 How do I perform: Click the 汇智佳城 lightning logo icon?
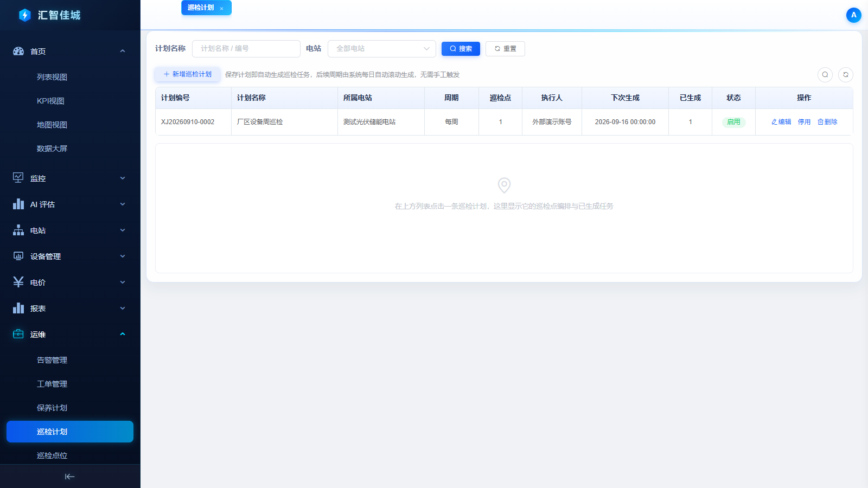(x=24, y=15)
